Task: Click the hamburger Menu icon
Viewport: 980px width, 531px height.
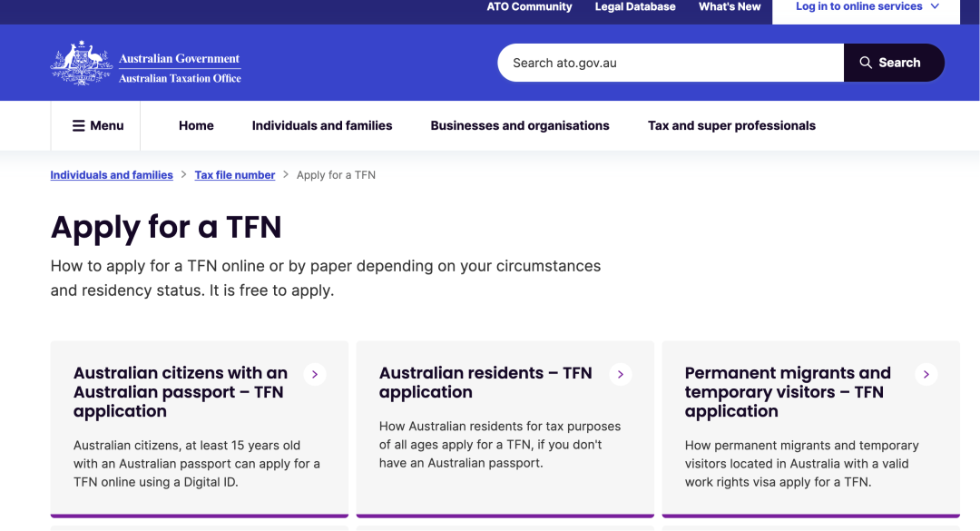Action: tap(79, 126)
